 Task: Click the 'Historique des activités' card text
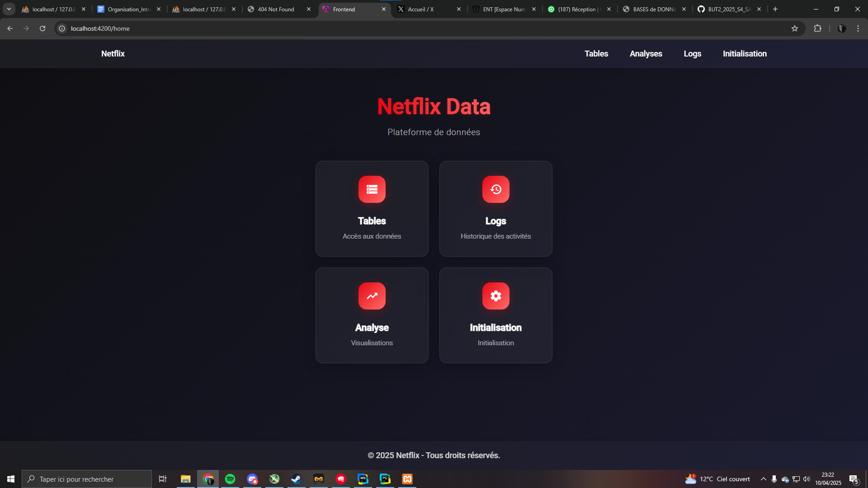pos(496,236)
